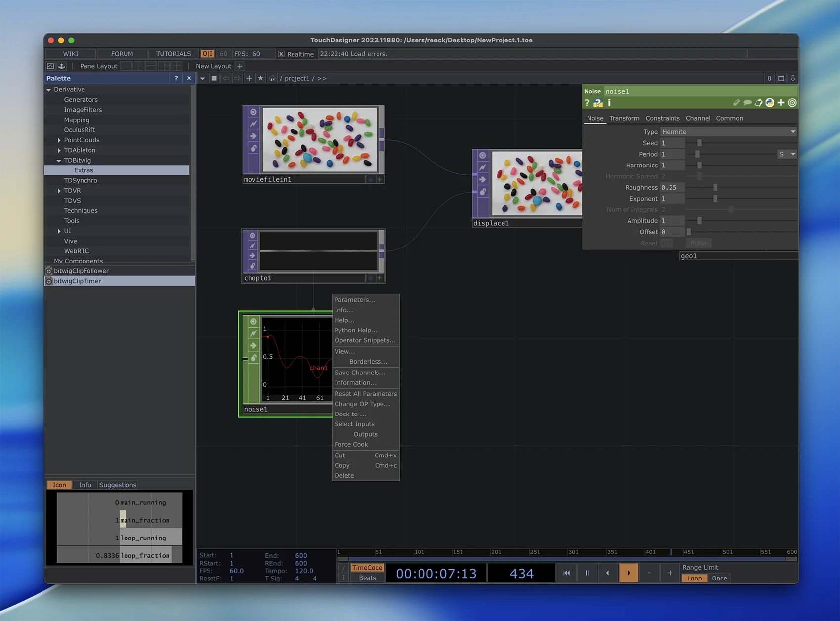Collapse the TDBitwig palette folder
The width and height of the screenshot is (840, 621).
(59, 161)
